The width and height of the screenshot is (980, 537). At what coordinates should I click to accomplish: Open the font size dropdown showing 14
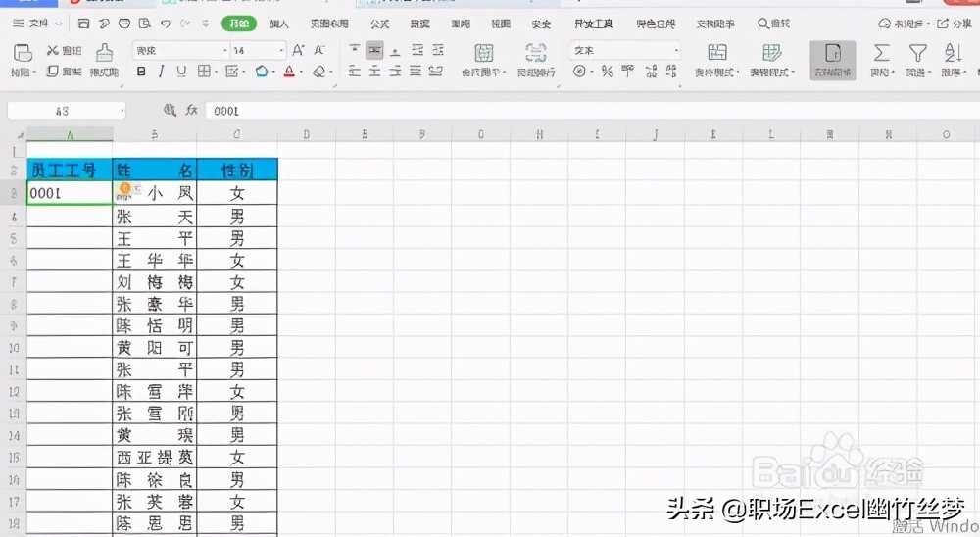click(x=282, y=51)
